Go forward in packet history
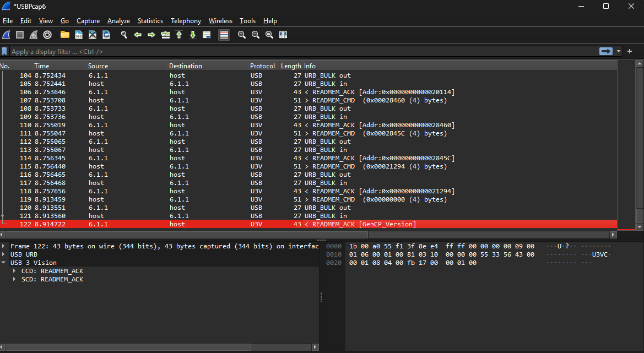The image size is (644, 353). [x=151, y=35]
